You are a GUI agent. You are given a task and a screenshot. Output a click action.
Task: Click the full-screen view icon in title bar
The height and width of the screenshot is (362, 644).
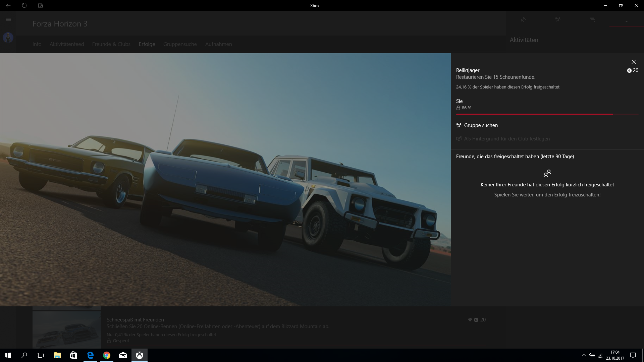pos(40,5)
